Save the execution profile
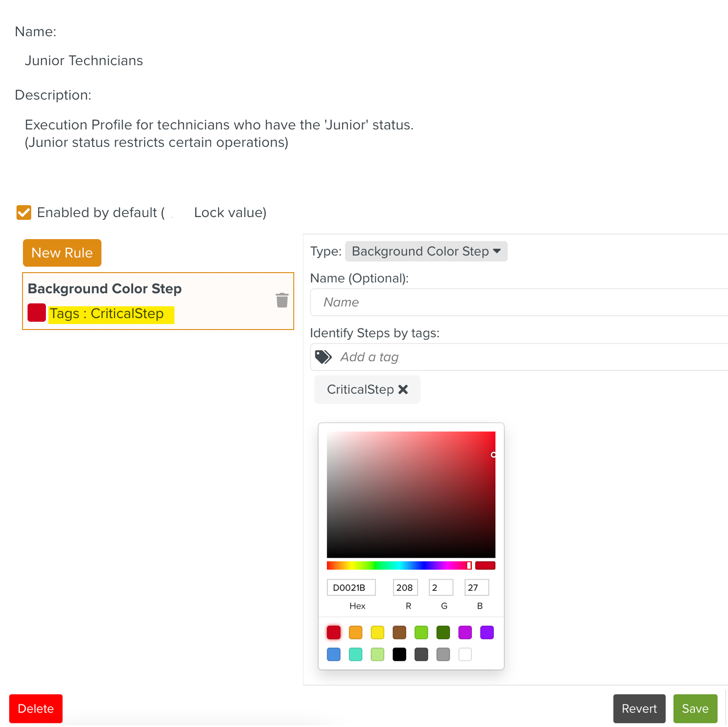Viewport: 728px width, 727px height. 695,709
